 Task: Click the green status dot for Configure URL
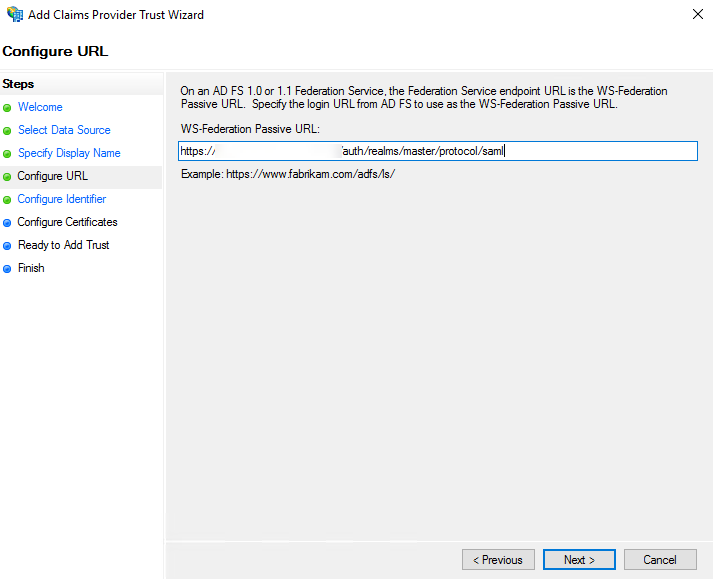point(8,176)
